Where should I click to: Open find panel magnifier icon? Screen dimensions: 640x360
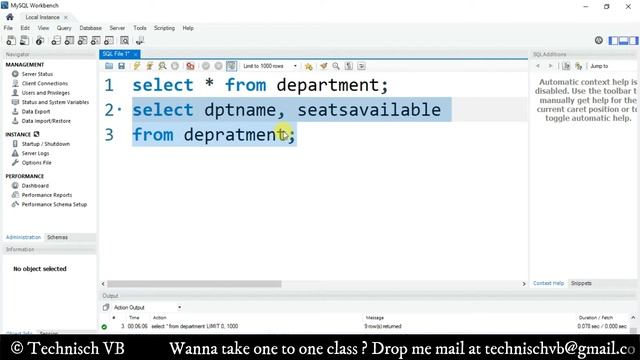336,66
